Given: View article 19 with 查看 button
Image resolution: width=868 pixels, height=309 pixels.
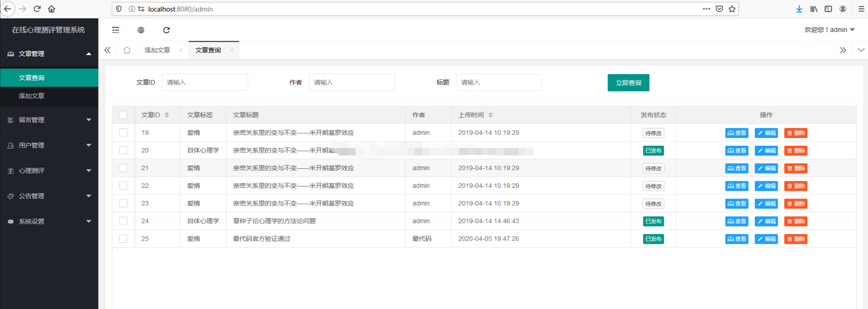Looking at the screenshot, I should pos(737,133).
